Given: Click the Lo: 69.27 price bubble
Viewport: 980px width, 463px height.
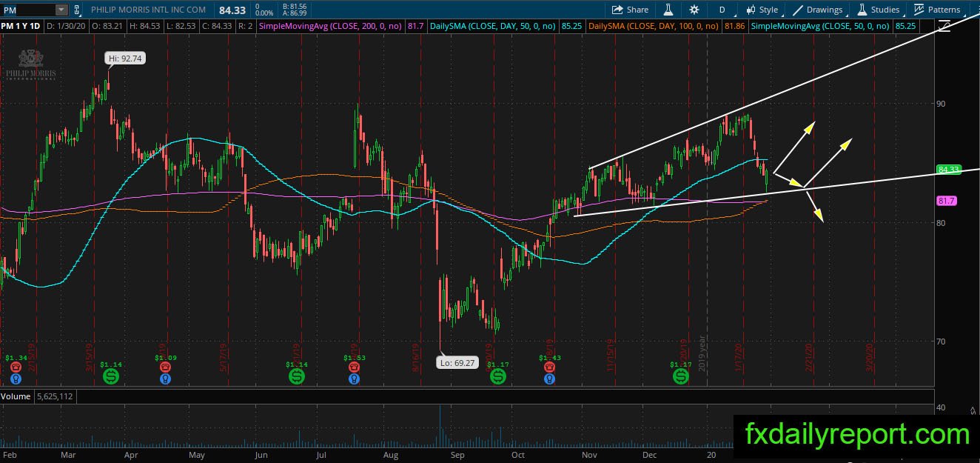Looking at the screenshot, I should click(456, 364).
